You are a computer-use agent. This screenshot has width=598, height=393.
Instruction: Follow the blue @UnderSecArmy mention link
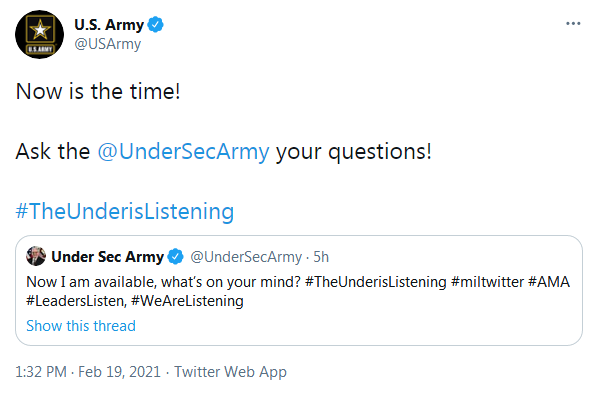(x=183, y=151)
